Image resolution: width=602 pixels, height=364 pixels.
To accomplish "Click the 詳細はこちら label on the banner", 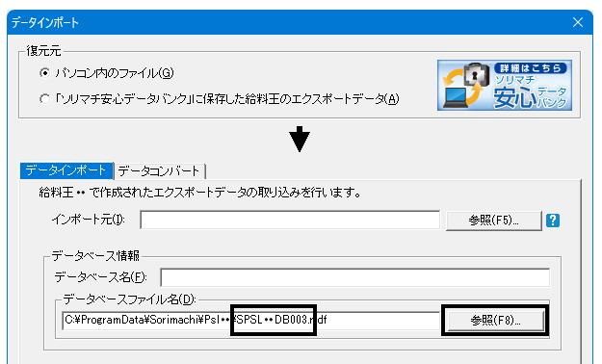I will [530, 68].
